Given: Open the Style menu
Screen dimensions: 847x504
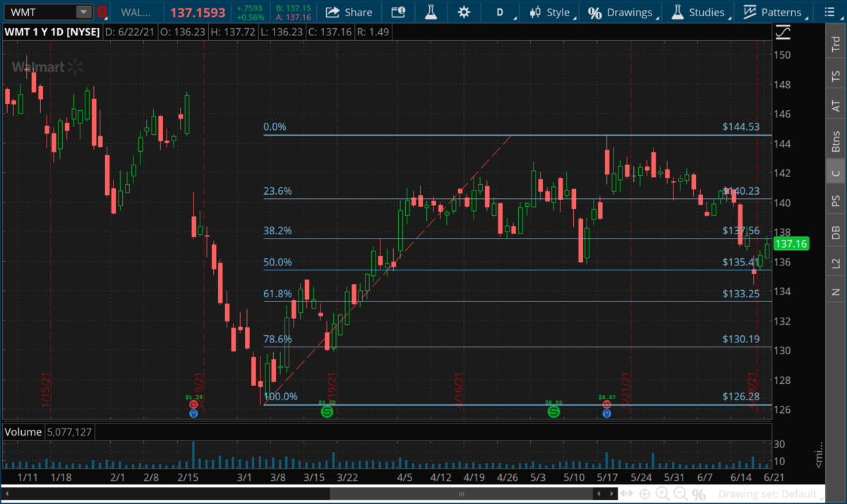Looking at the screenshot, I should click(551, 12).
